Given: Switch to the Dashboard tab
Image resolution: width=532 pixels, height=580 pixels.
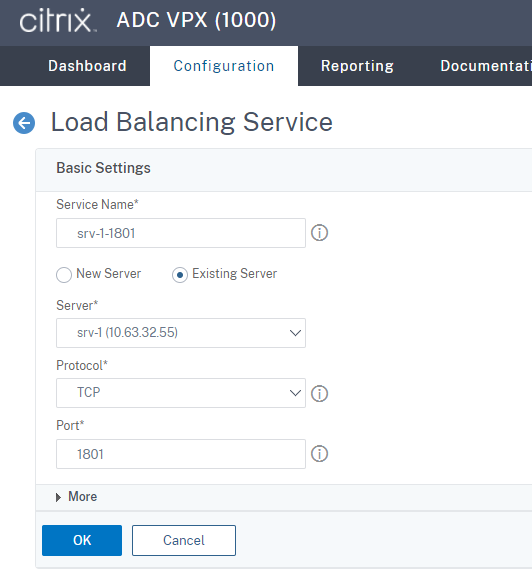Looking at the screenshot, I should [x=87, y=66].
